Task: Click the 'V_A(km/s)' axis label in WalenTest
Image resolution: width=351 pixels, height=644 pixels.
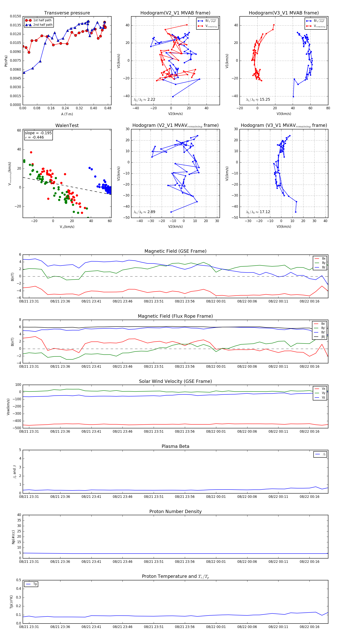Action: 67,227
